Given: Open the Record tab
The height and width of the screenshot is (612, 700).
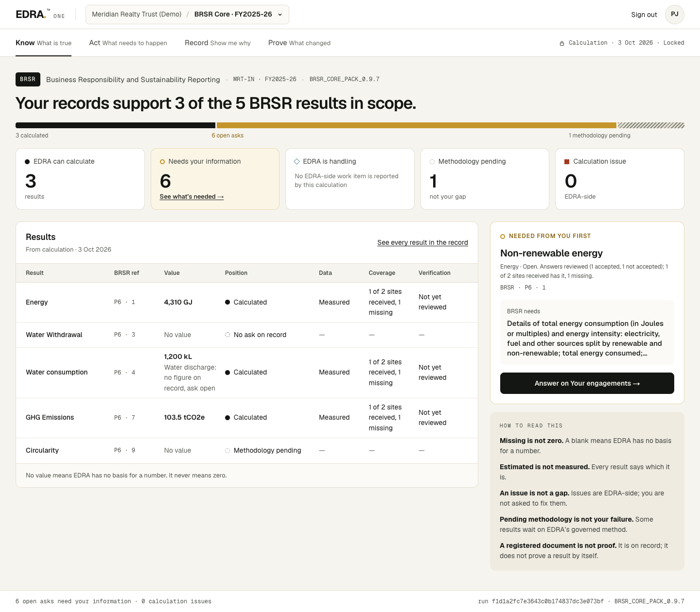Looking at the screenshot, I should click(x=218, y=43).
